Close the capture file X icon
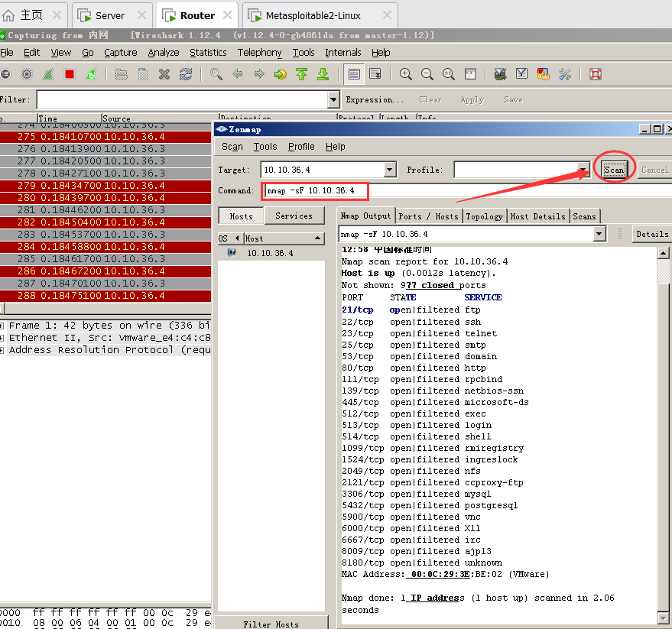Viewport: 672px width, 629px height. coord(164,74)
